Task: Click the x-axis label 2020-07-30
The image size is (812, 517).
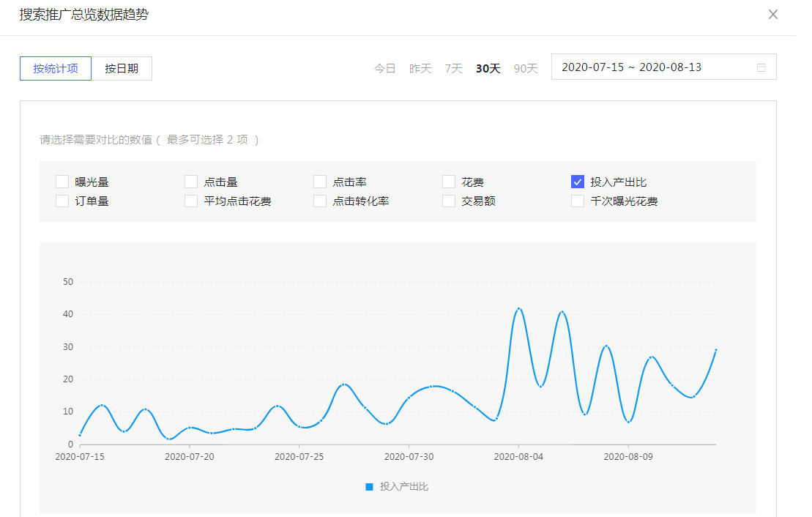Action: [x=409, y=457]
